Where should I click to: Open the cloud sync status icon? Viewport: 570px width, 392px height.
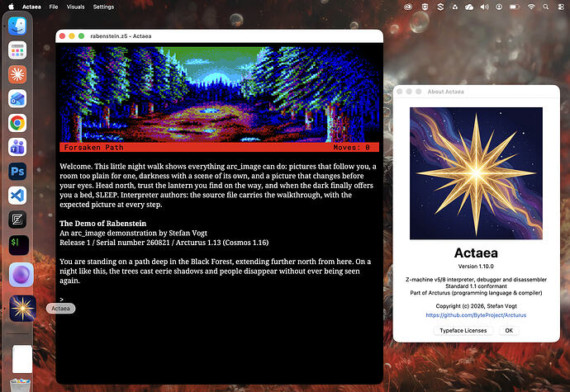coord(469,7)
